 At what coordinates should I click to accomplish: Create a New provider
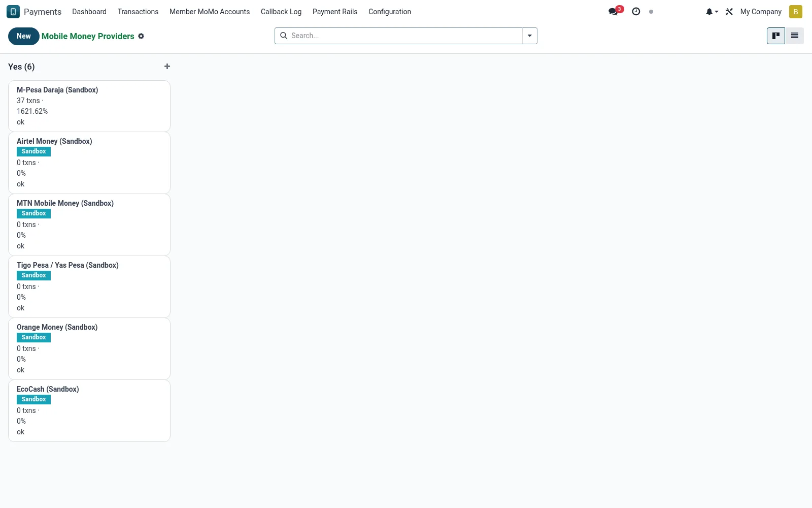pos(24,36)
